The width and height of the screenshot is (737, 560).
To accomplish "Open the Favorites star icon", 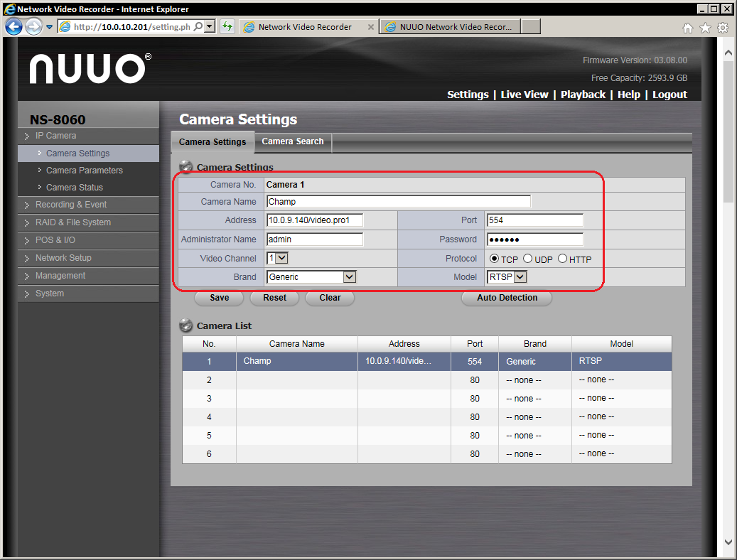I will (705, 28).
